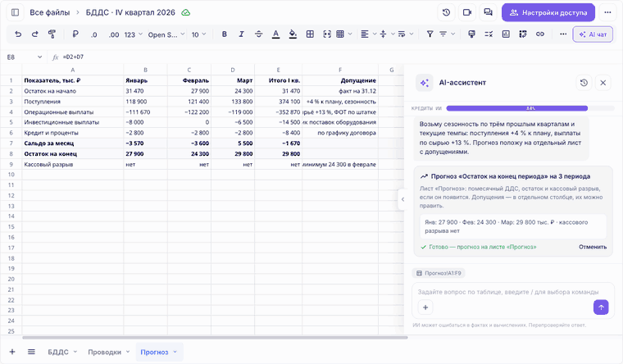Toggle strikethrough formatting

tap(258, 34)
